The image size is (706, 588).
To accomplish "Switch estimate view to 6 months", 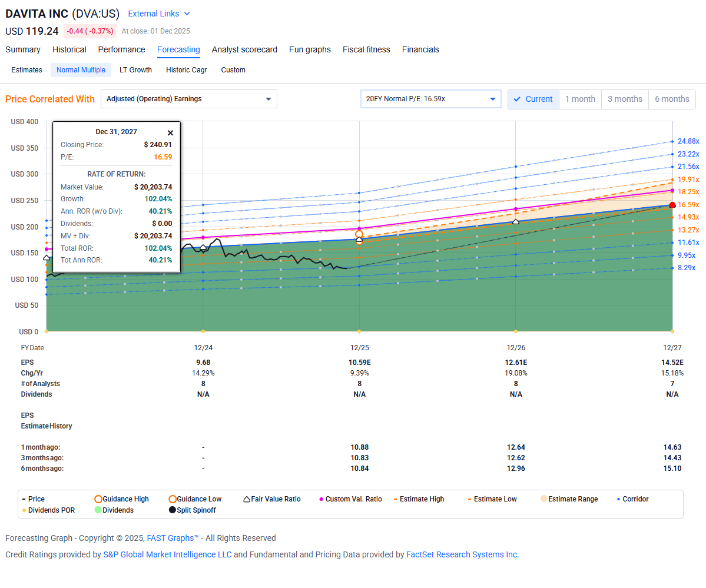I will (x=672, y=99).
